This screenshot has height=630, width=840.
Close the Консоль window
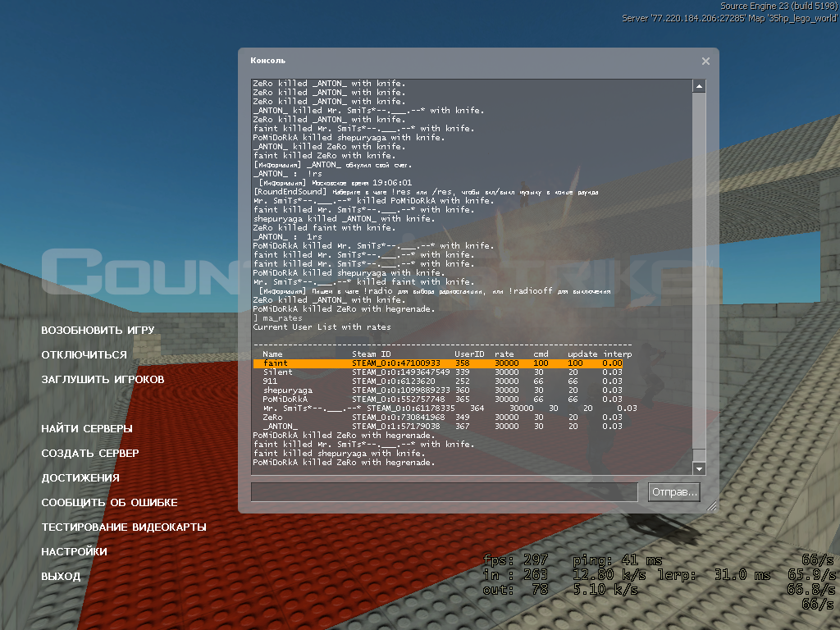(705, 61)
